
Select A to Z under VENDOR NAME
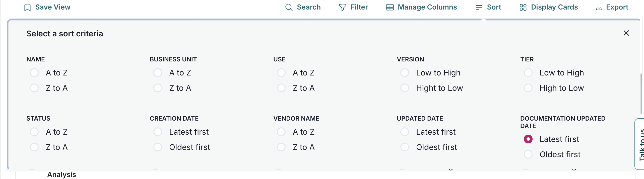tap(281, 131)
